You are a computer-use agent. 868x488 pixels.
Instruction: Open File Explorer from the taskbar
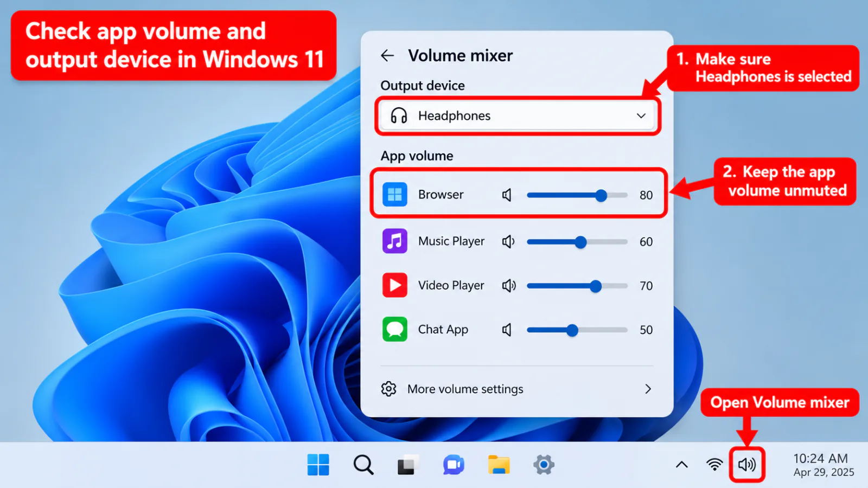(x=499, y=465)
